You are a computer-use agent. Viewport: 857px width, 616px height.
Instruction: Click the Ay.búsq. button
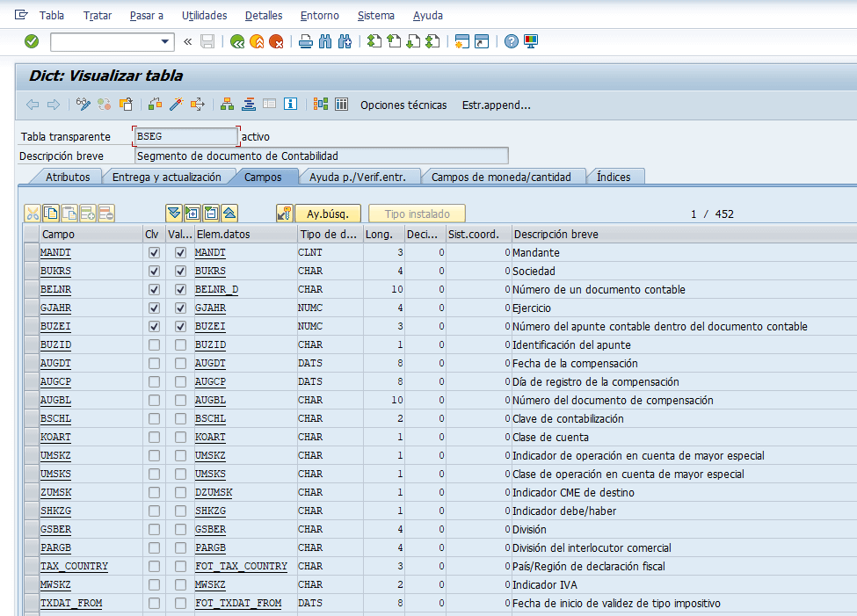tap(327, 214)
